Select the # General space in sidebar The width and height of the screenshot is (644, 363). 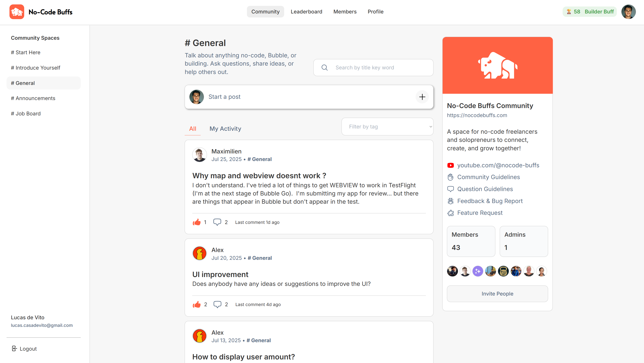tap(44, 83)
